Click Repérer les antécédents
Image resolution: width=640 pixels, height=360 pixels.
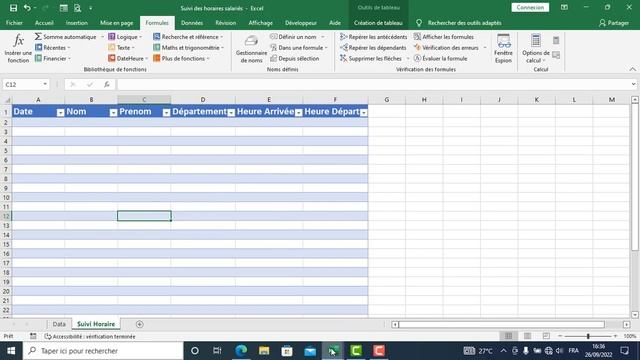373,37
